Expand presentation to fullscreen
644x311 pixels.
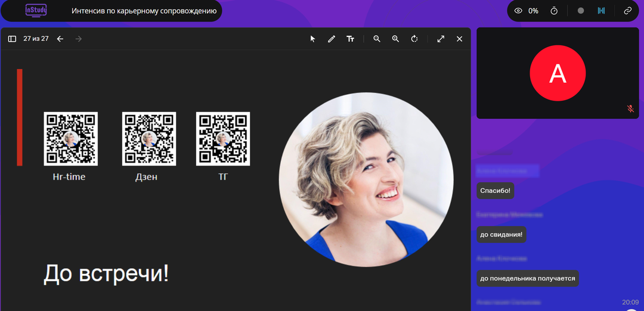click(x=441, y=39)
